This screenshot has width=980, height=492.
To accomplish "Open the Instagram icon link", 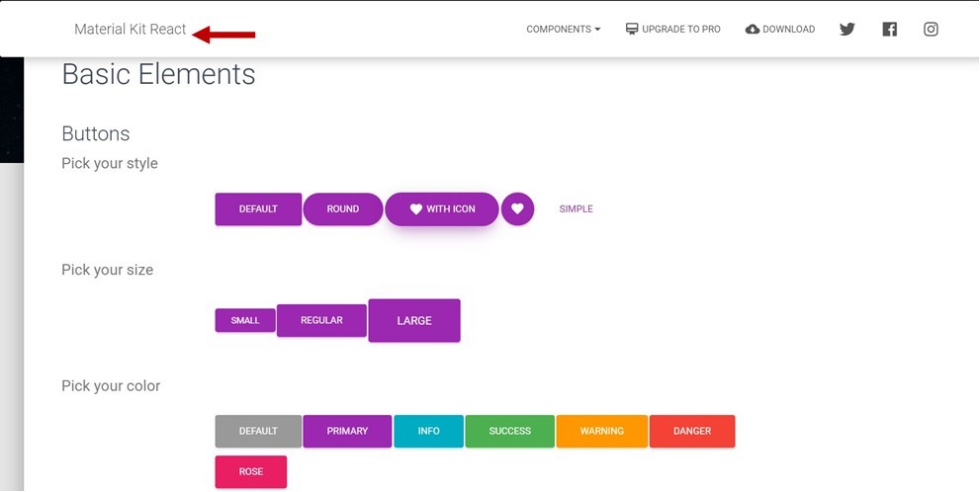I will [931, 30].
